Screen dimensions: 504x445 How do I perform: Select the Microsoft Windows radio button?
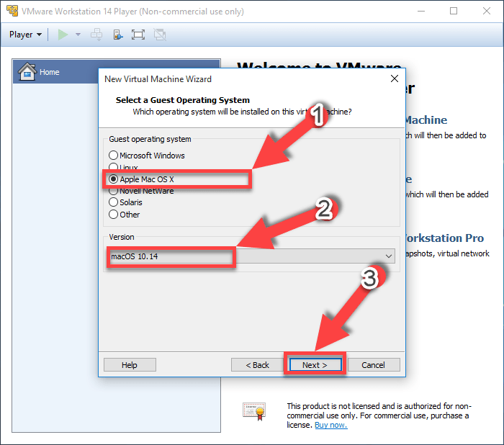pos(113,156)
